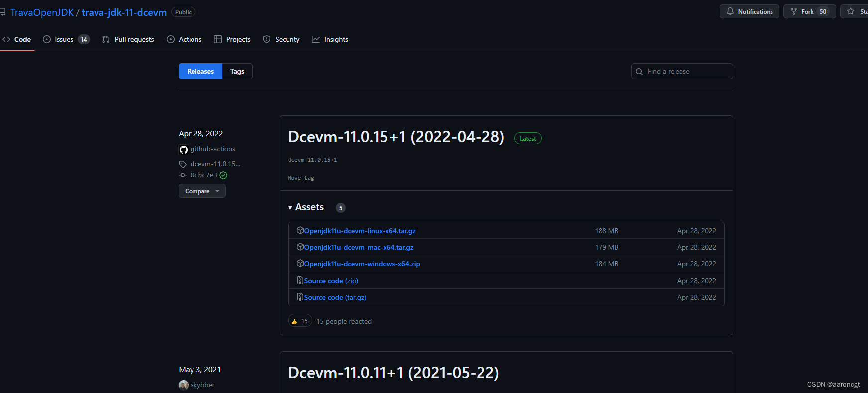Click the Apr 28, 2022 date on linux-x64 row
This screenshot has width=868, height=393.
(697, 231)
